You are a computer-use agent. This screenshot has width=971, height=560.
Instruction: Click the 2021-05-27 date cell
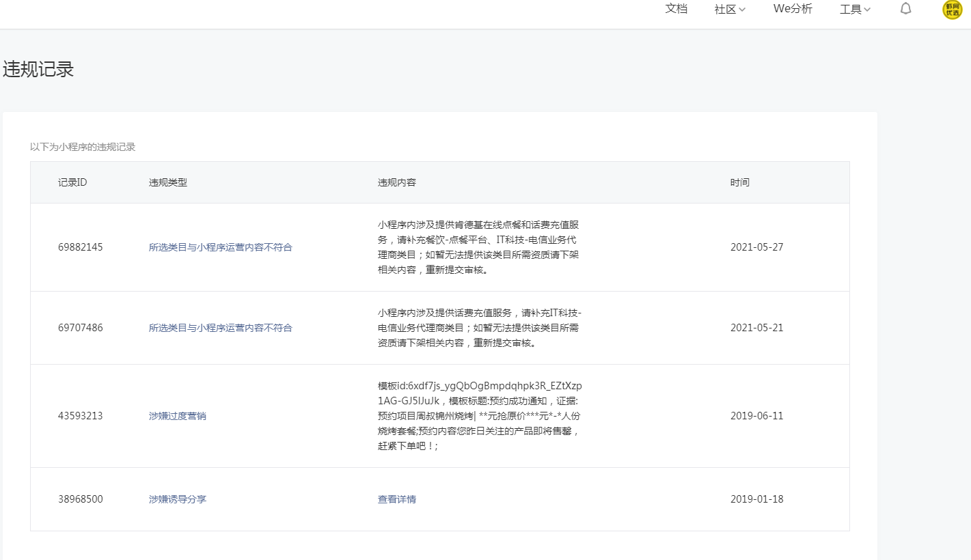[757, 247]
